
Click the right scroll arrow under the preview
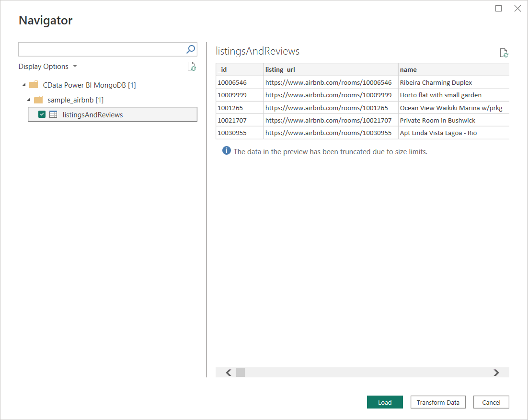pyautogui.click(x=496, y=372)
